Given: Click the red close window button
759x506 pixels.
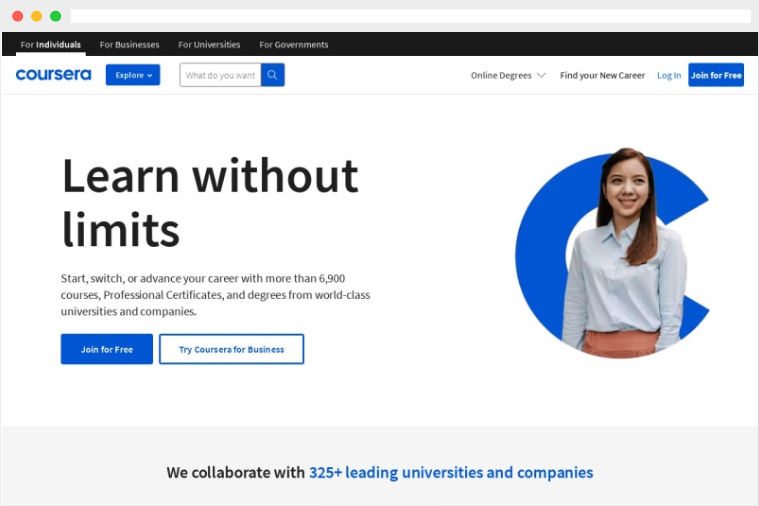Looking at the screenshot, I should tap(17, 16).
